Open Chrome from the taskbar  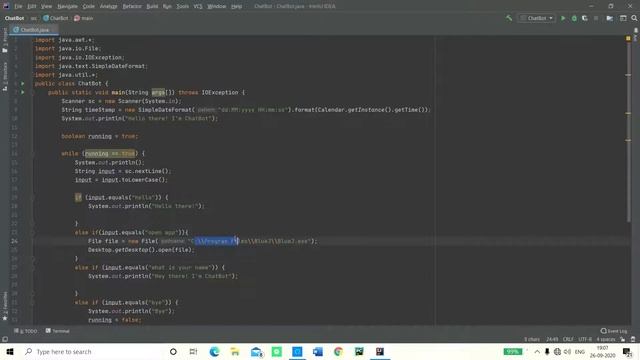pyautogui.click(x=338, y=351)
